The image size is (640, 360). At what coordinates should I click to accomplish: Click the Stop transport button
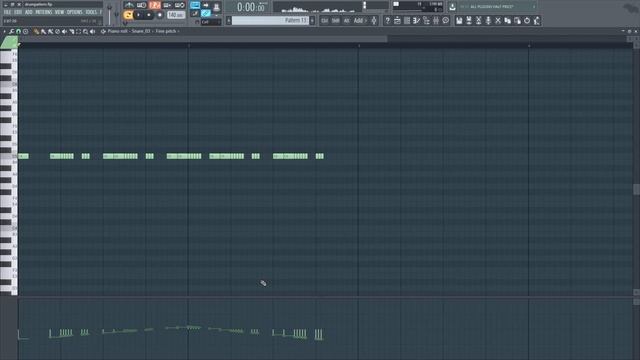coord(149,15)
